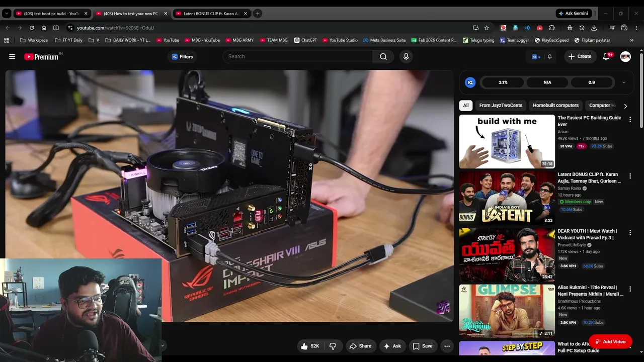The image size is (644, 362).
Task: Open the browser history icon
Action: click(x=582, y=28)
